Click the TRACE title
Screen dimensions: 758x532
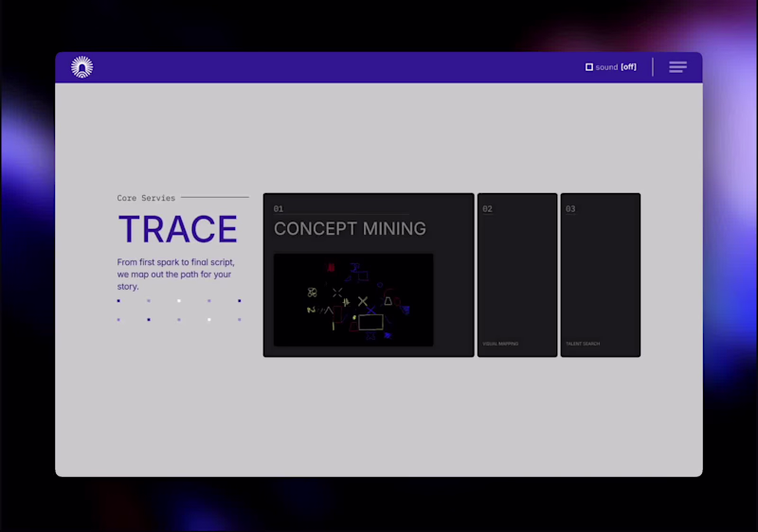pyautogui.click(x=178, y=229)
